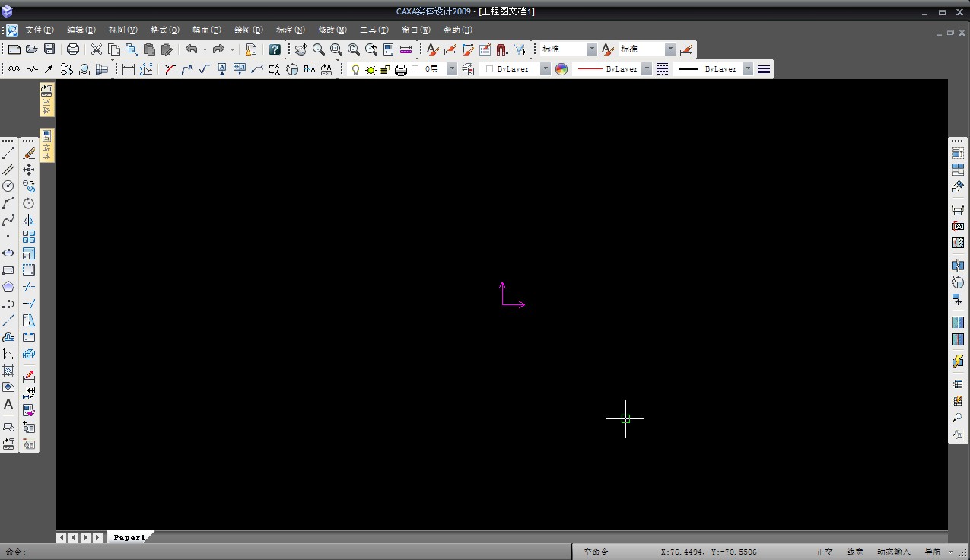Open Help with the question mark icon
This screenshot has height=560, width=970.
pyautogui.click(x=275, y=49)
